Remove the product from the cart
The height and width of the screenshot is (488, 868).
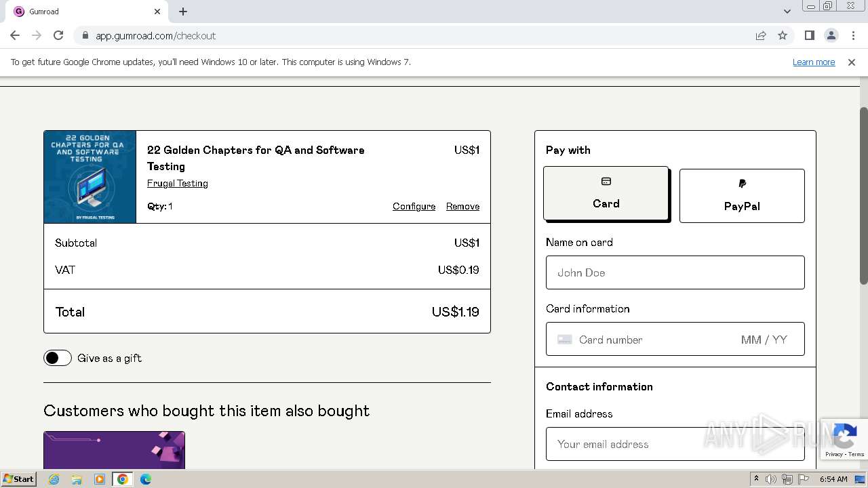(x=462, y=206)
